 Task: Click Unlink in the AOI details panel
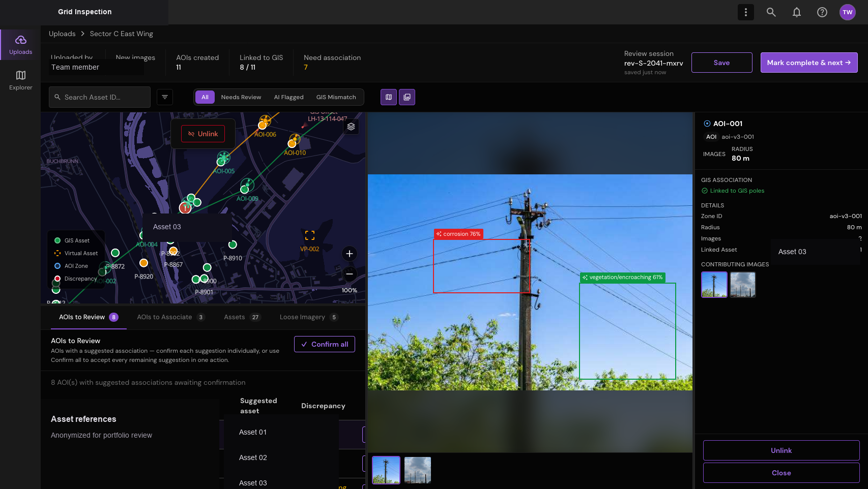tap(782, 450)
